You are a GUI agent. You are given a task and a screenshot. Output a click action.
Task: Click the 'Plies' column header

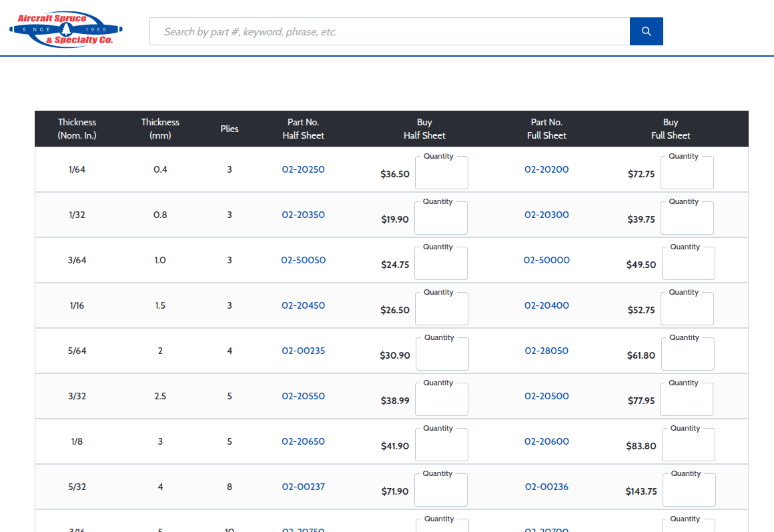(230, 129)
